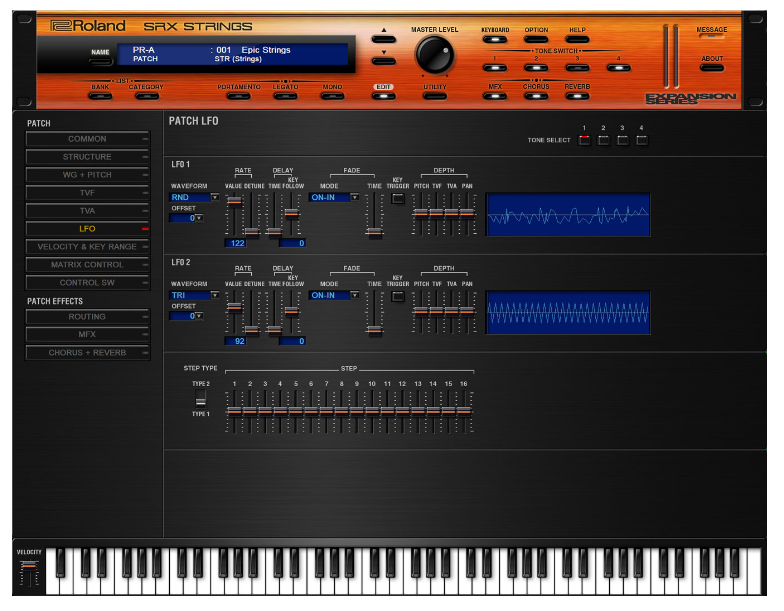Toggle LFO 2 key trigger
The width and height of the screenshot is (784, 611).
coord(398,296)
